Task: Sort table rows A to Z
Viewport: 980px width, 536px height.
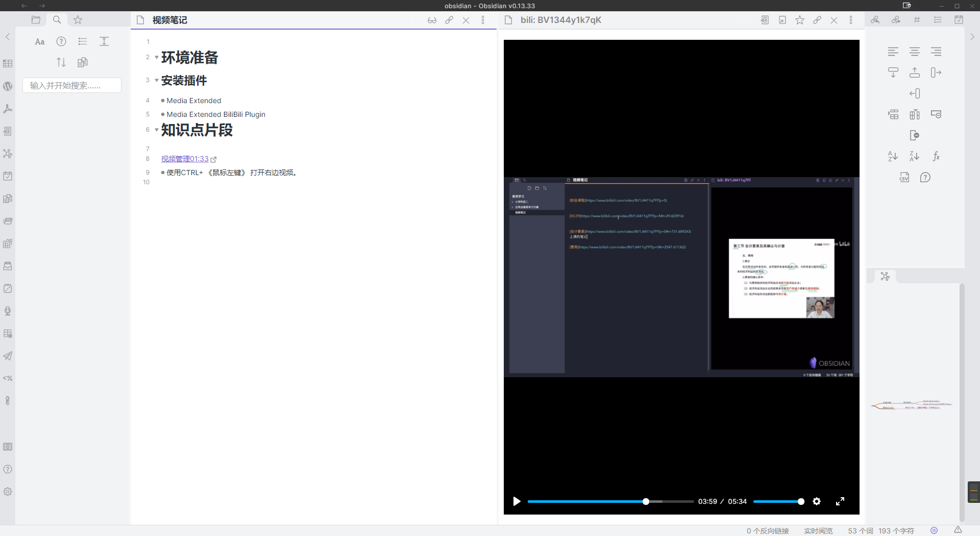Action: (x=893, y=156)
